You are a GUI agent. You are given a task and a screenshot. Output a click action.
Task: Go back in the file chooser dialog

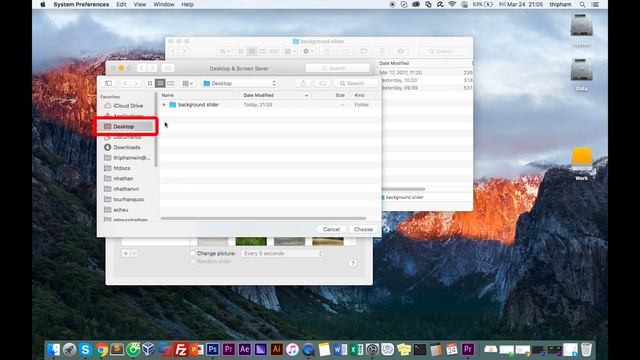(125, 83)
